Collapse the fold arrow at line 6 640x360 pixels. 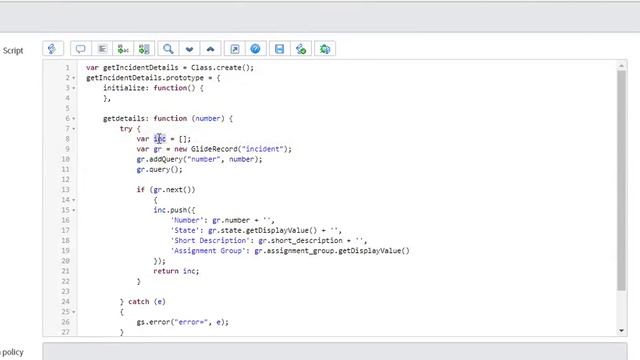pos(74,119)
